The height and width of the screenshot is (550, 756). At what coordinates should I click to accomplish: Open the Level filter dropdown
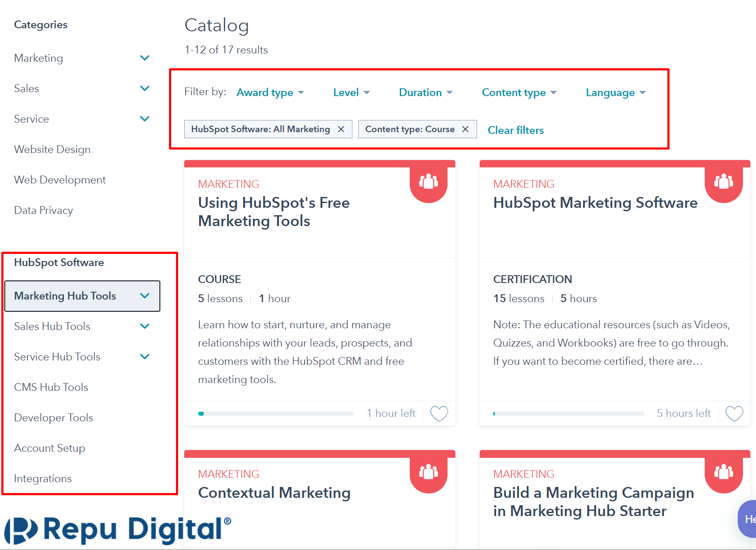tap(351, 93)
